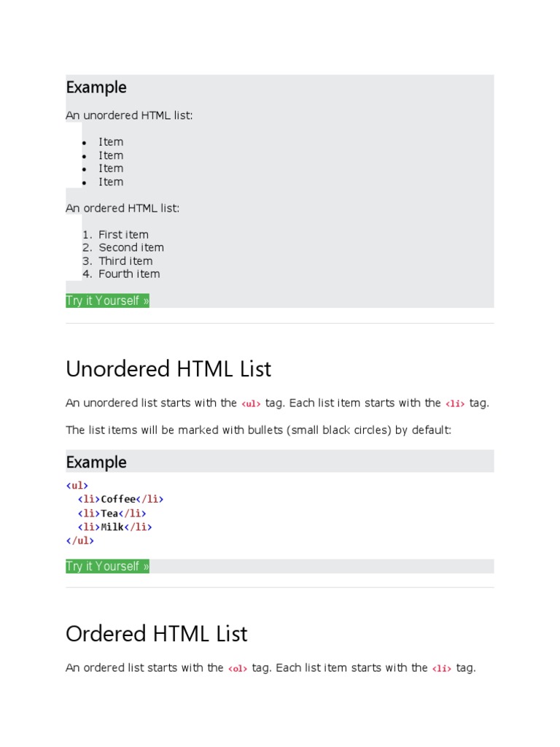560x747 pixels.
Task: Click the Milk list item code line
Action: pyautogui.click(x=114, y=527)
